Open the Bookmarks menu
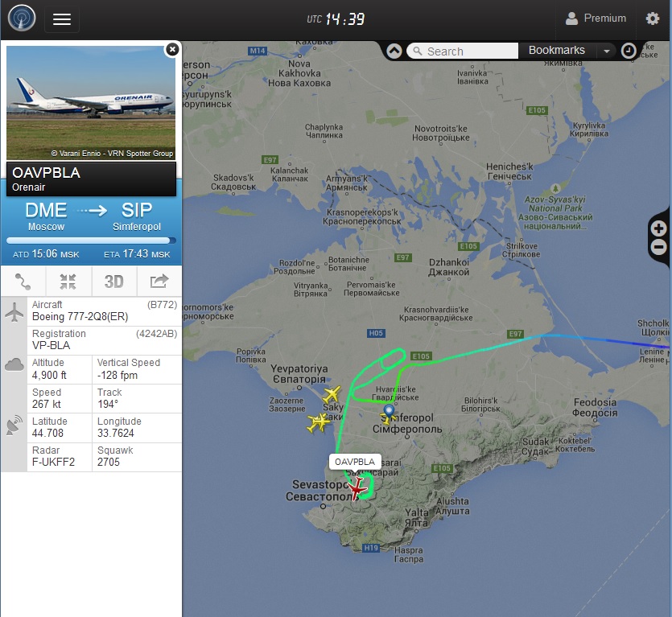This screenshot has width=672, height=617. pos(556,51)
